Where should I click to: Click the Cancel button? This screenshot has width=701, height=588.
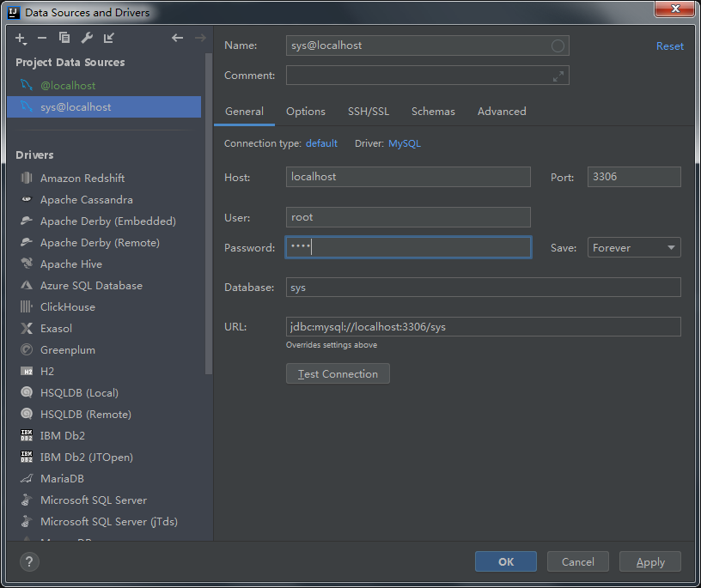point(577,561)
